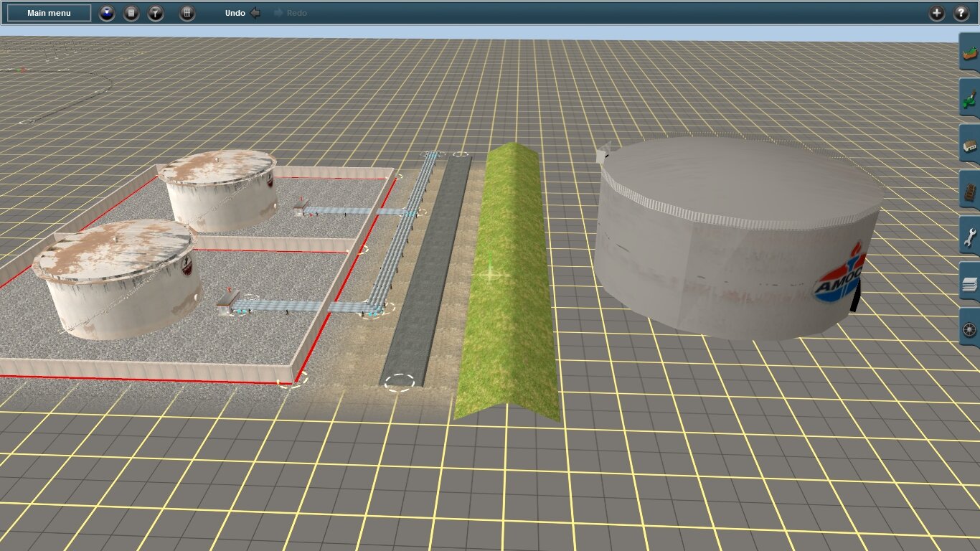
Task: Open the document list icon
Action: [x=131, y=13]
